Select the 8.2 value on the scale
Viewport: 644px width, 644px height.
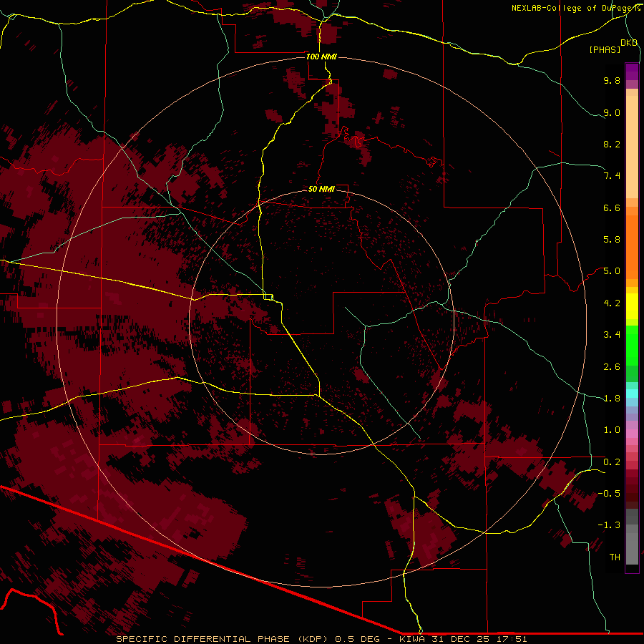612,144
